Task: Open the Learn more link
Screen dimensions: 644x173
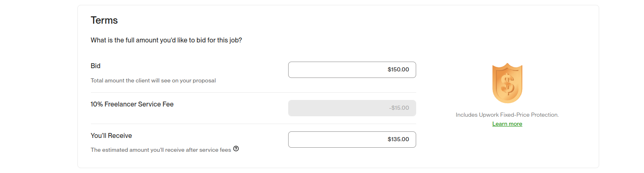Action: [x=507, y=124]
